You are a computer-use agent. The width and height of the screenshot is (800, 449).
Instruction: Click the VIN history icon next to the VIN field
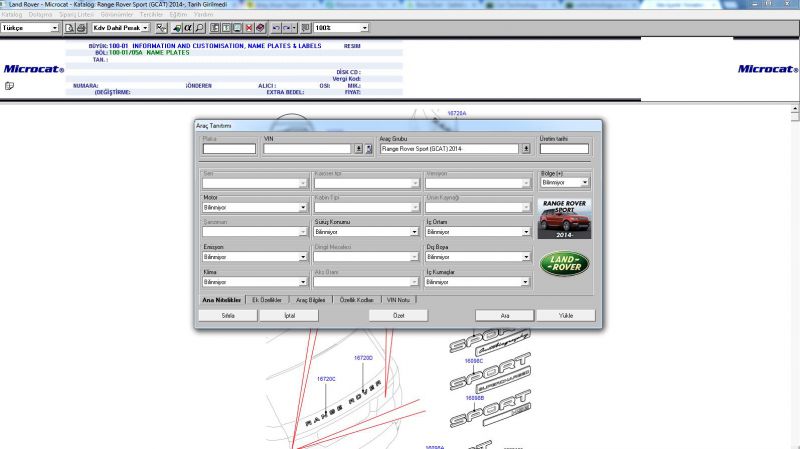(369, 148)
